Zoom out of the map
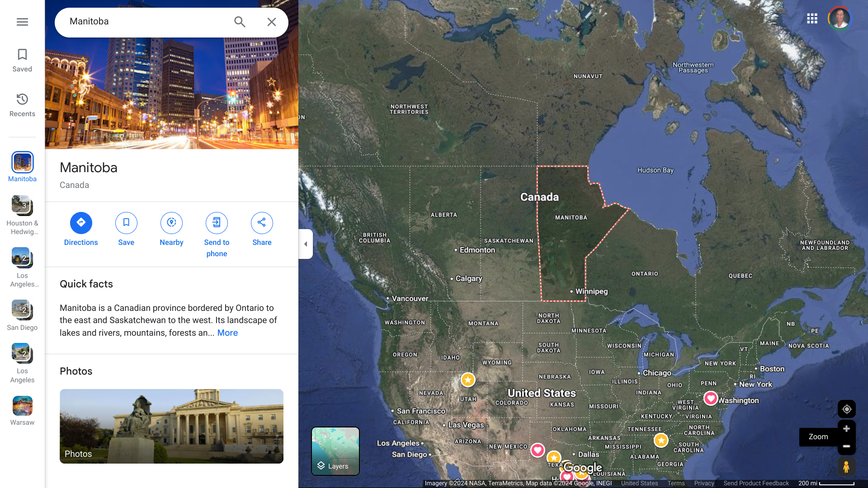 (846, 446)
